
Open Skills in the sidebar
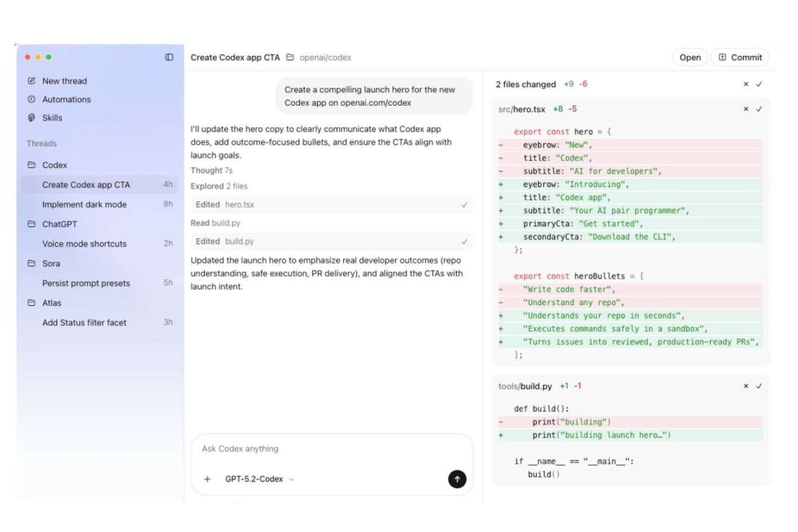pos(53,118)
